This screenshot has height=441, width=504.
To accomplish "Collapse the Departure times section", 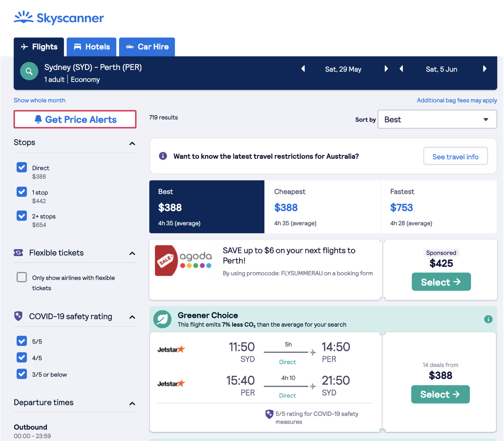I will 132,404.
